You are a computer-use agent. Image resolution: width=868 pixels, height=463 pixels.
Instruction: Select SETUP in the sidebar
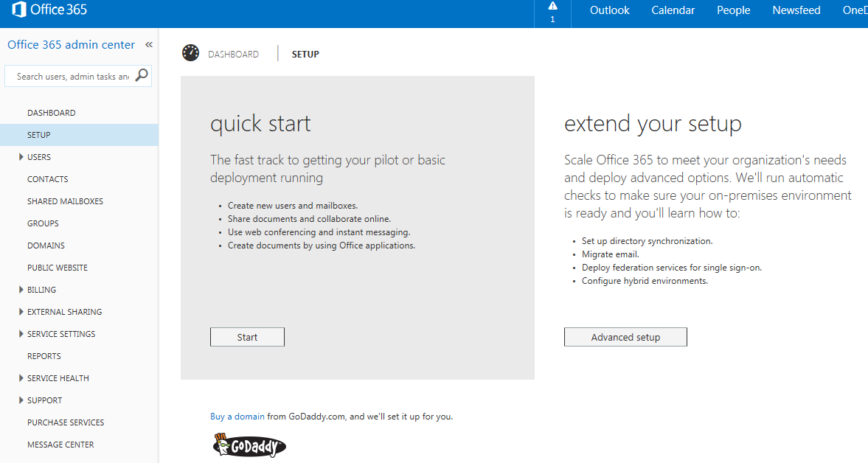(39, 135)
